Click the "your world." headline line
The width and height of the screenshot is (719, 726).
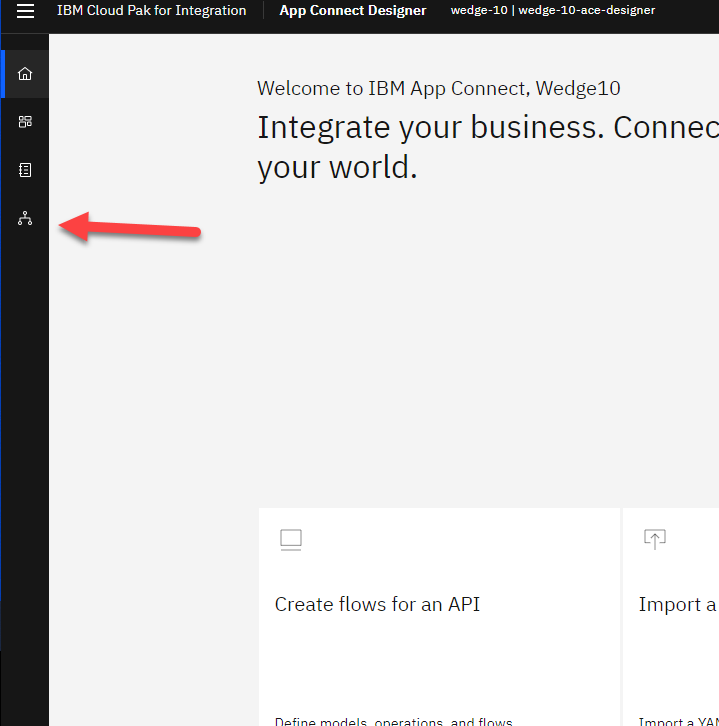337,167
